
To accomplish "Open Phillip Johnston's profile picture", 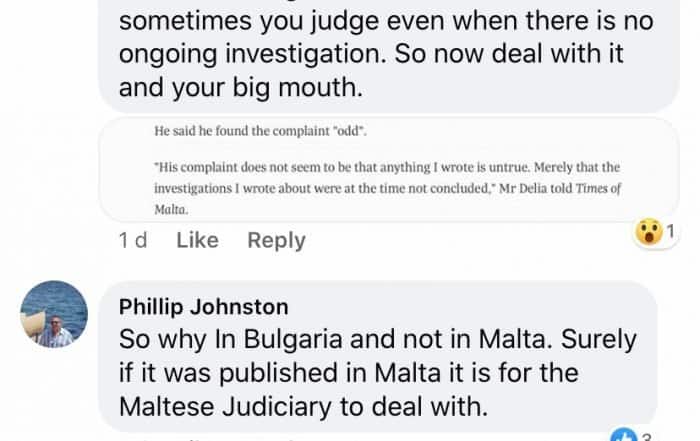I will 54,314.
